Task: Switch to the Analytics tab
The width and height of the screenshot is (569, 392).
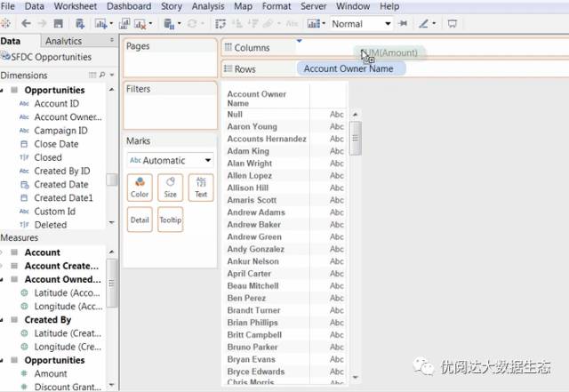Action: tap(63, 41)
